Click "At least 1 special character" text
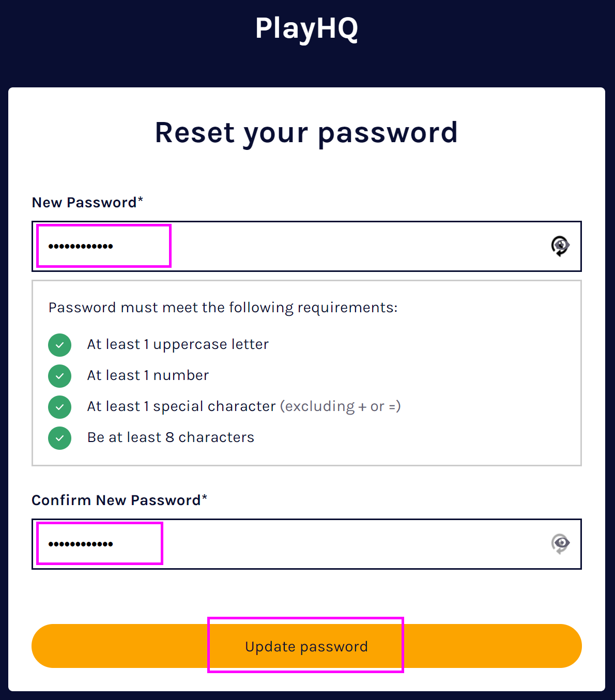Viewport: 615px width, 700px height. (x=181, y=406)
